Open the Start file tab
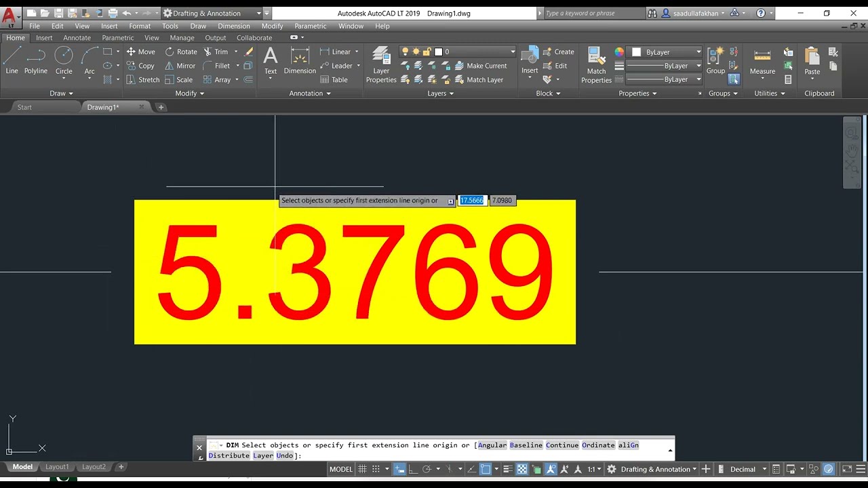The width and height of the screenshot is (868, 488). (24, 107)
